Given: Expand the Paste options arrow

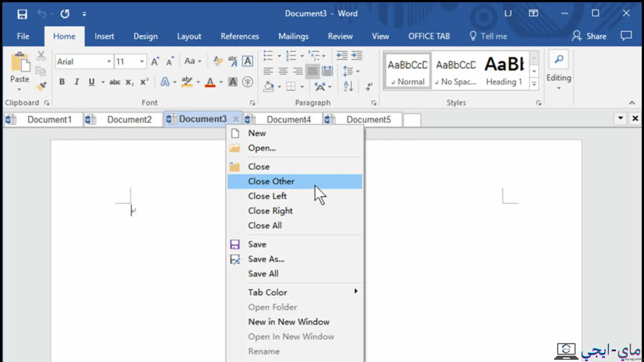Looking at the screenshot, I should pos(19,89).
